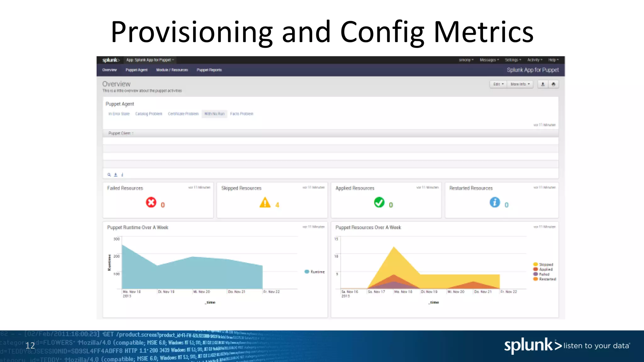The width and height of the screenshot is (644, 362).
Task: Select the Catalog Problem tab
Action: click(149, 114)
